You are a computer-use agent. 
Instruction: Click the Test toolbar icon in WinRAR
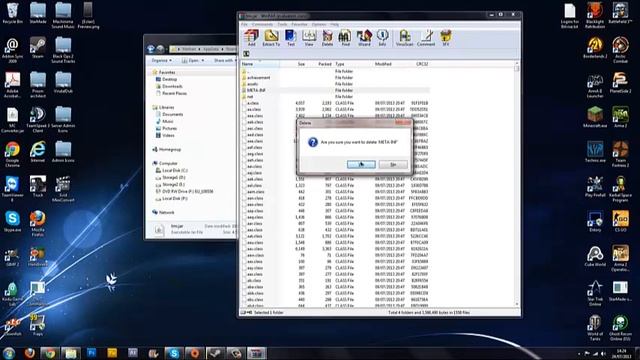[x=291, y=38]
